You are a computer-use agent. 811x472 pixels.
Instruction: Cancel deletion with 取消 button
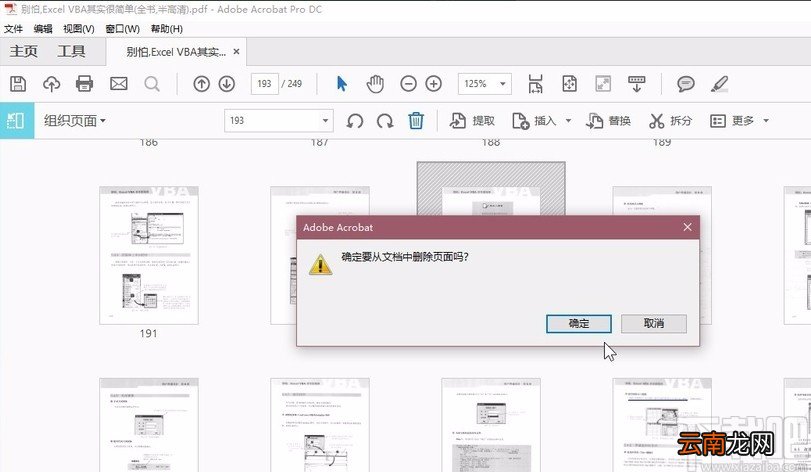tap(654, 324)
